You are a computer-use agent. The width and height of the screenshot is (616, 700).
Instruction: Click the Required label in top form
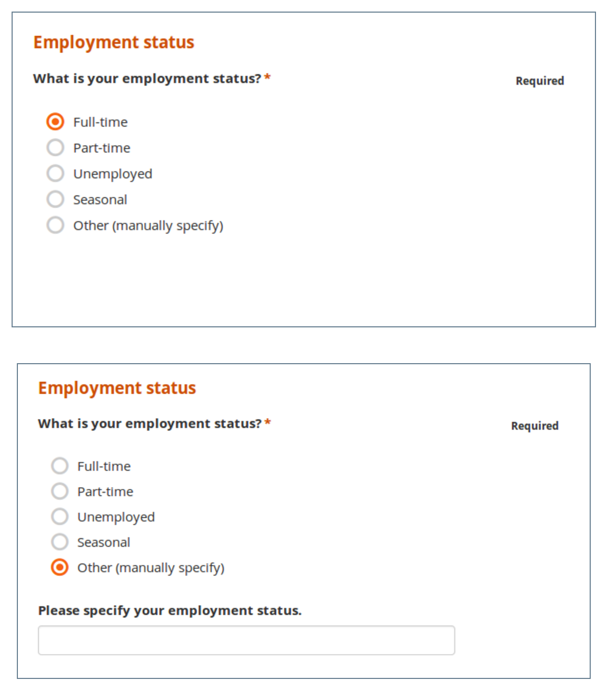pyautogui.click(x=540, y=81)
